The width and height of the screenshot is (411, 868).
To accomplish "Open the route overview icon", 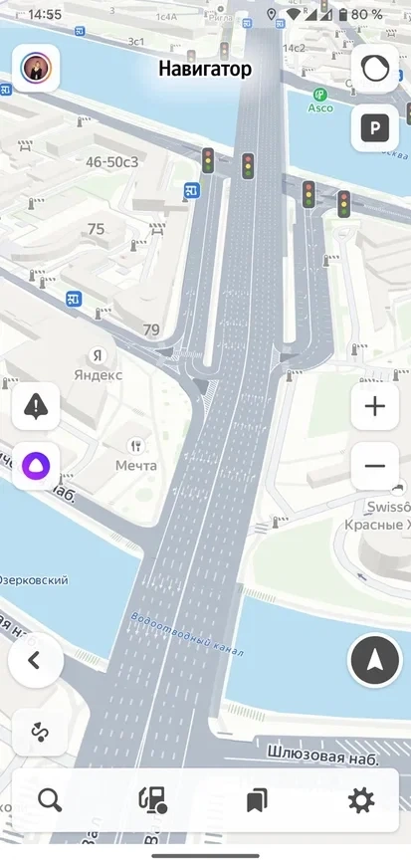I will (x=40, y=733).
